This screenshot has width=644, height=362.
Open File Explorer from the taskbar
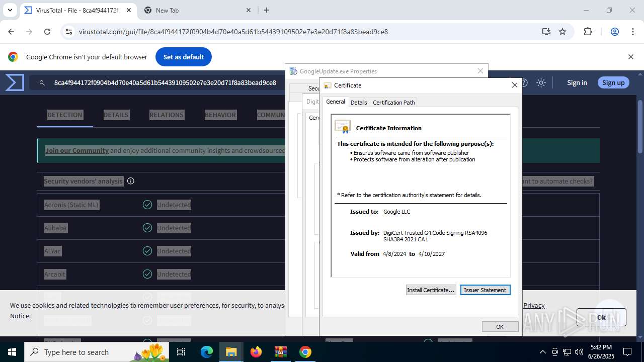point(231,352)
